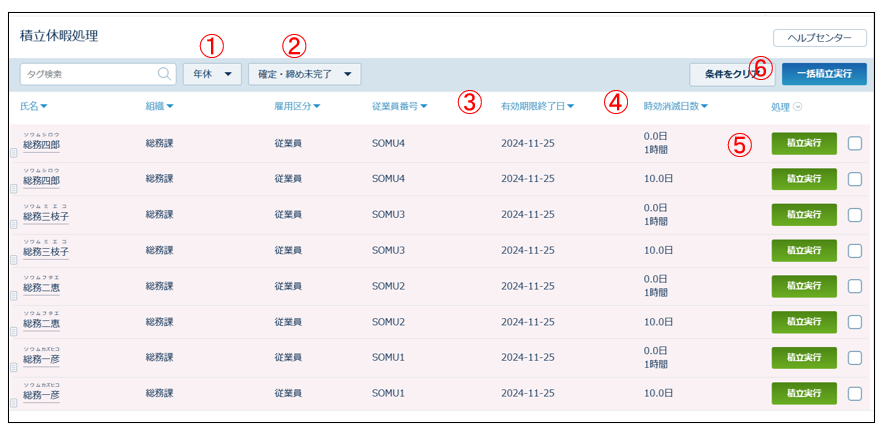The width and height of the screenshot is (885, 432).
Task: Sort by the 従業員番号 column header
Action: pos(400,106)
